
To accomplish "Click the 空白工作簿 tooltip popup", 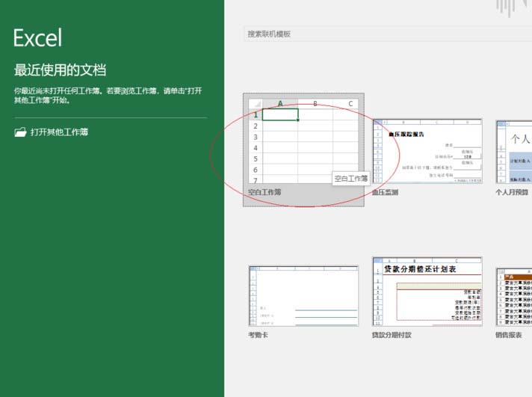I will click(351, 179).
